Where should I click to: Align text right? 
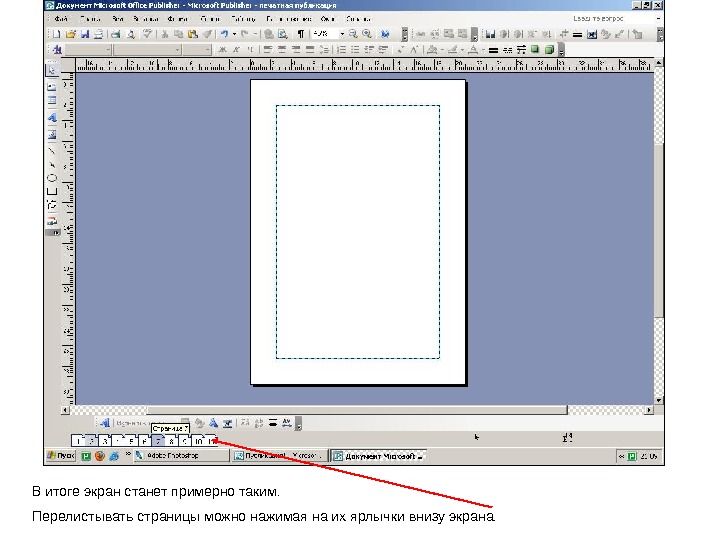[296, 50]
